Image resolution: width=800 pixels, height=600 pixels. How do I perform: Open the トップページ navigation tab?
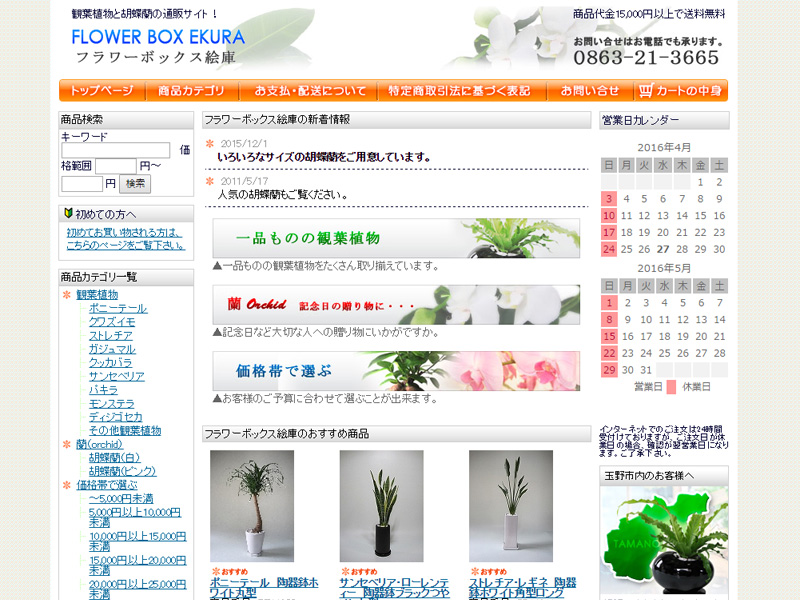point(102,91)
